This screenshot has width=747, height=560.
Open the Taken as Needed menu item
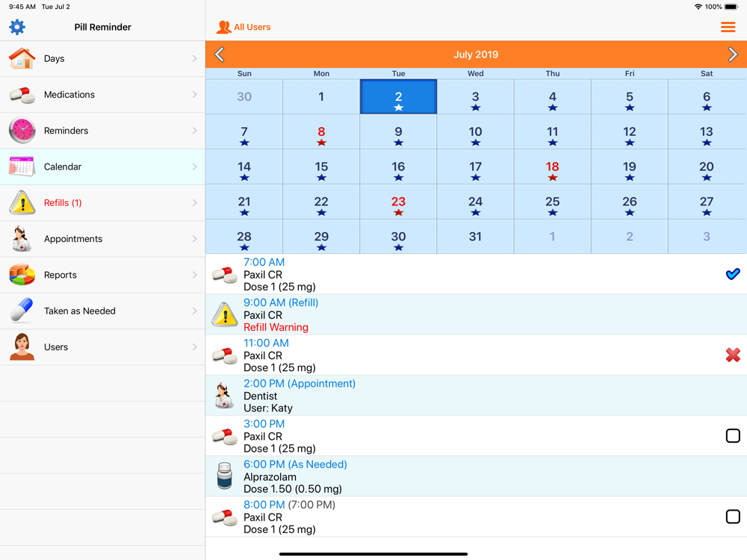point(102,311)
